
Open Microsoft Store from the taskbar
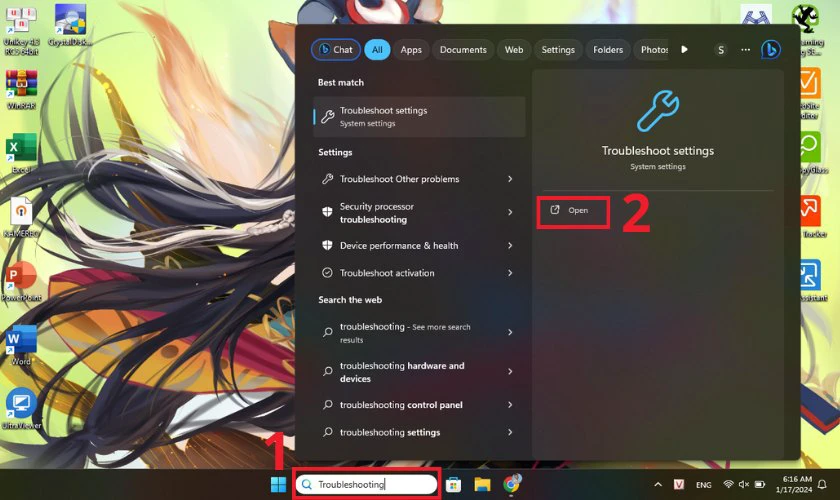(453, 485)
